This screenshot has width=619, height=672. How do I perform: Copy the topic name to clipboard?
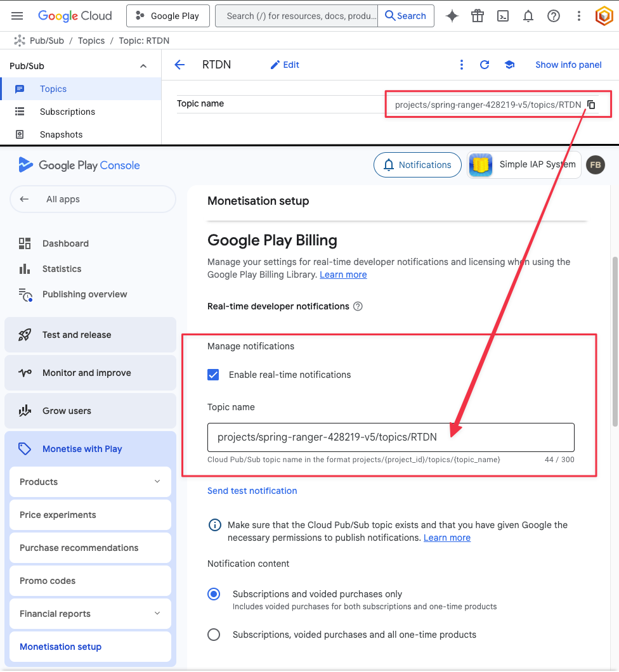pos(591,105)
